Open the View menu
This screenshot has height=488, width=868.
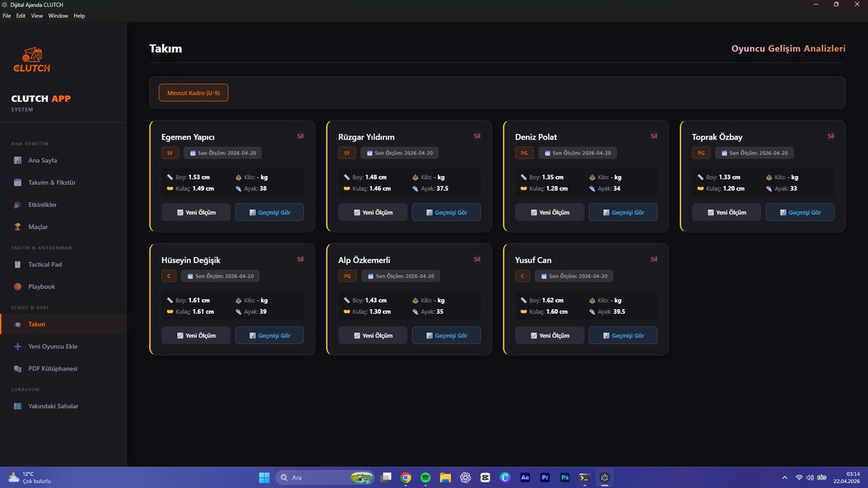(x=36, y=15)
